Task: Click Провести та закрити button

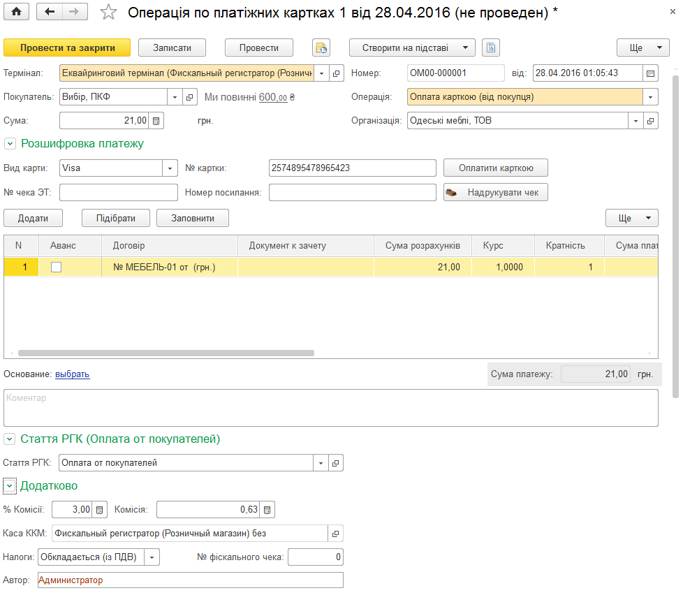Action: click(67, 48)
